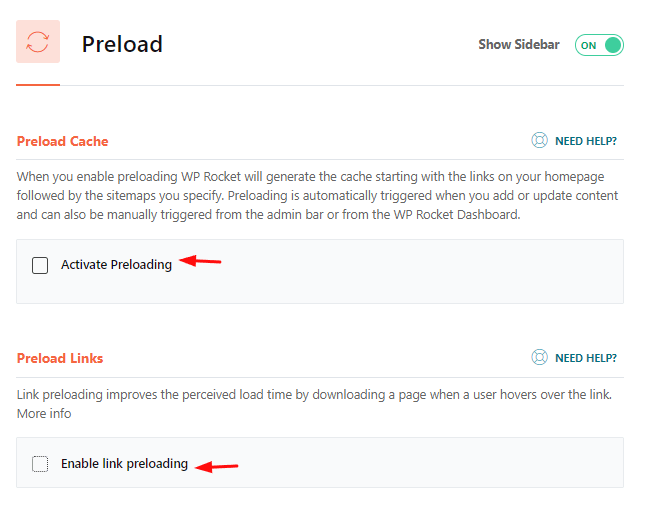The width and height of the screenshot is (645, 507).
Task: Open NEED HELP? link for Preload Cache
Action: (x=586, y=141)
